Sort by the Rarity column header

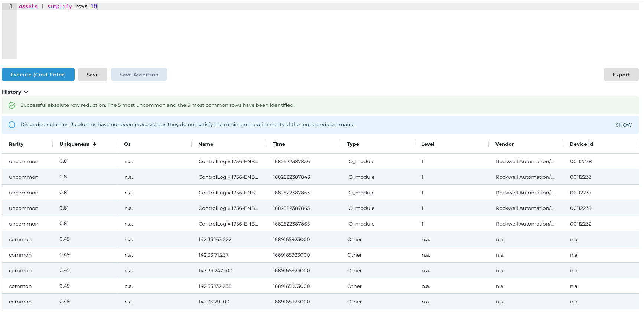click(16, 144)
